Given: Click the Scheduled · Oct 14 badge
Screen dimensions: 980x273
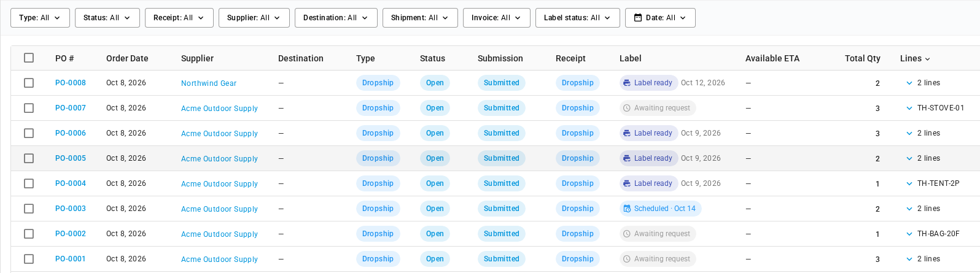Looking at the screenshot, I should [x=661, y=209].
